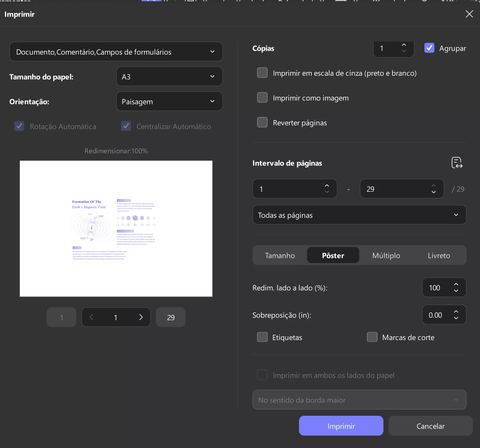Increase Redim. lado a lado percentage

point(456,284)
